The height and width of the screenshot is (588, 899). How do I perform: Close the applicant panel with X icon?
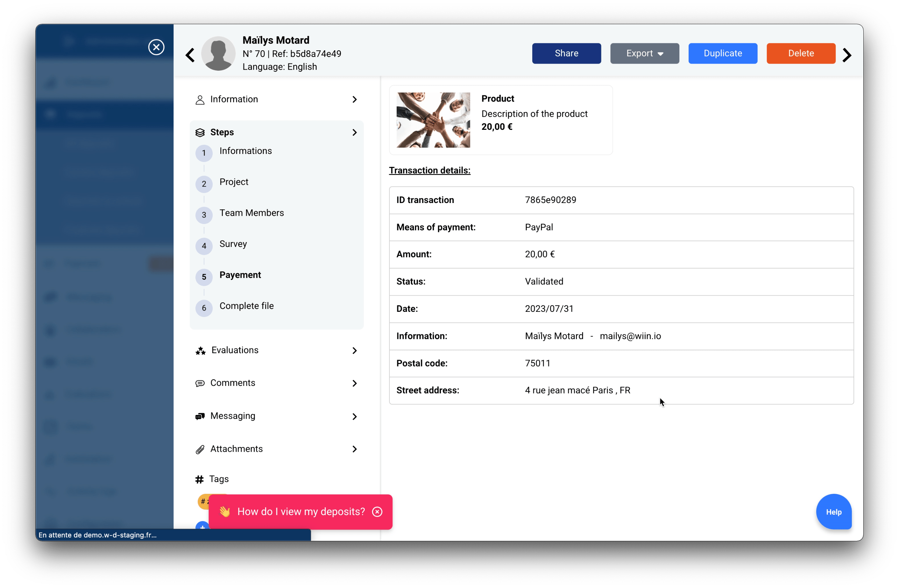click(x=156, y=47)
